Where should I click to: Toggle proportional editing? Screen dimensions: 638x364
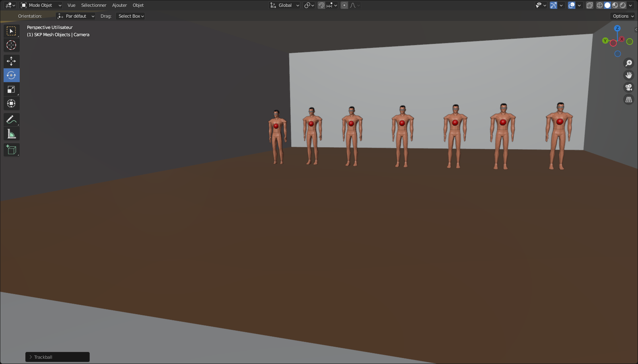[344, 5]
